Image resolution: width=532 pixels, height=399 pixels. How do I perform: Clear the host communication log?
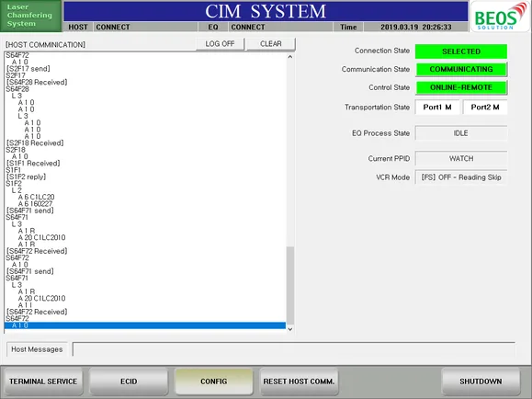(x=271, y=44)
